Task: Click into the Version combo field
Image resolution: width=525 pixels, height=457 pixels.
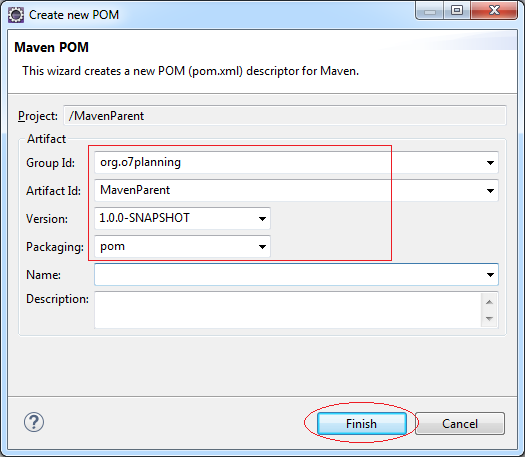Action: [x=175, y=219]
